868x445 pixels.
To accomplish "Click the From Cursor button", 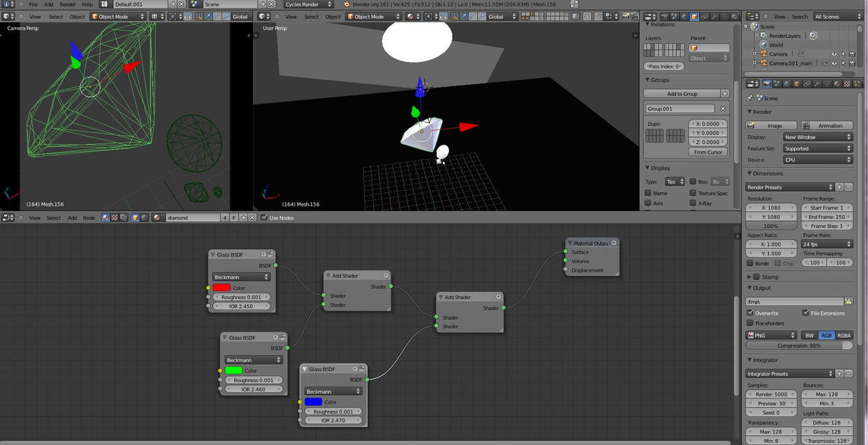I will (x=708, y=152).
